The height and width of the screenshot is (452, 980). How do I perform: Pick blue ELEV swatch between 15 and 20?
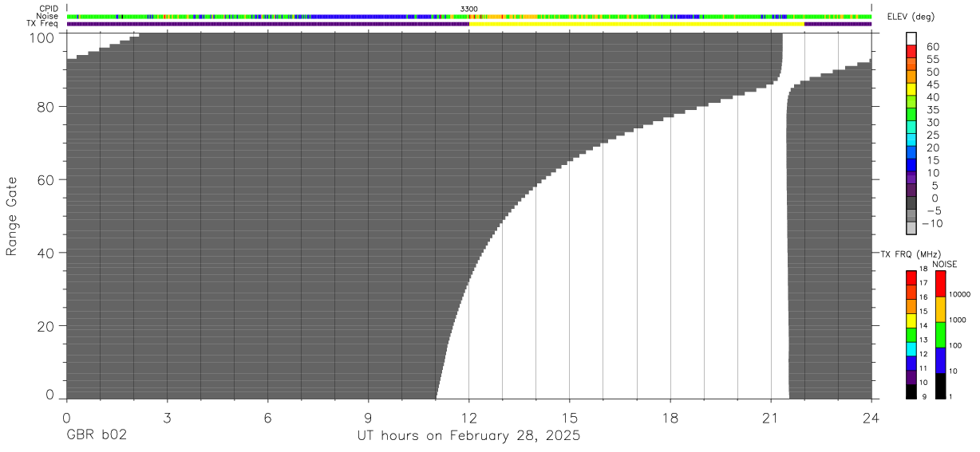(912, 153)
